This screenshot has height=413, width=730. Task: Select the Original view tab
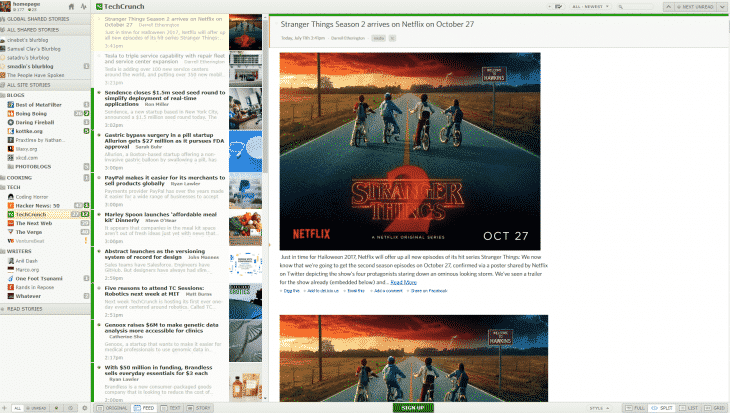[x=113, y=408]
